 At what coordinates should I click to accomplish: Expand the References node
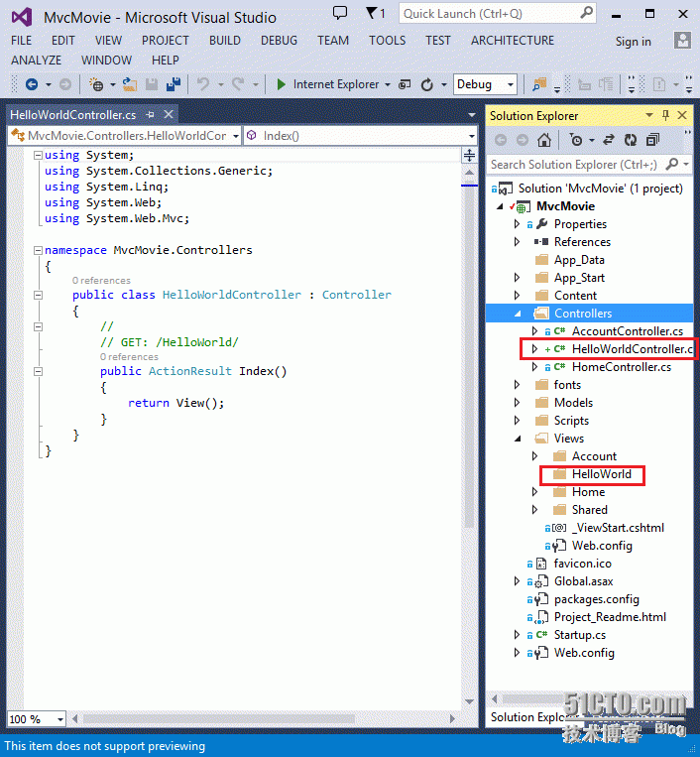(x=517, y=242)
